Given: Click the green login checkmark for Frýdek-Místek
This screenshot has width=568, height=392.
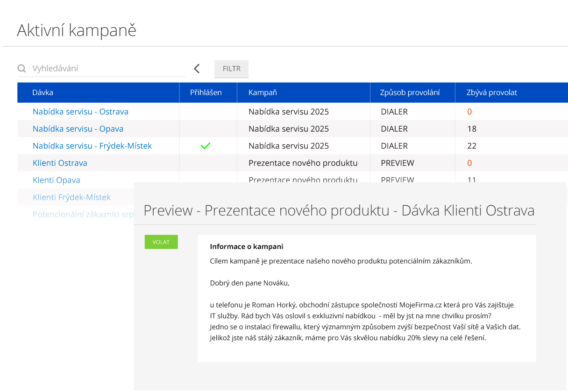Looking at the screenshot, I should pyautogui.click(x=206, y=146).
